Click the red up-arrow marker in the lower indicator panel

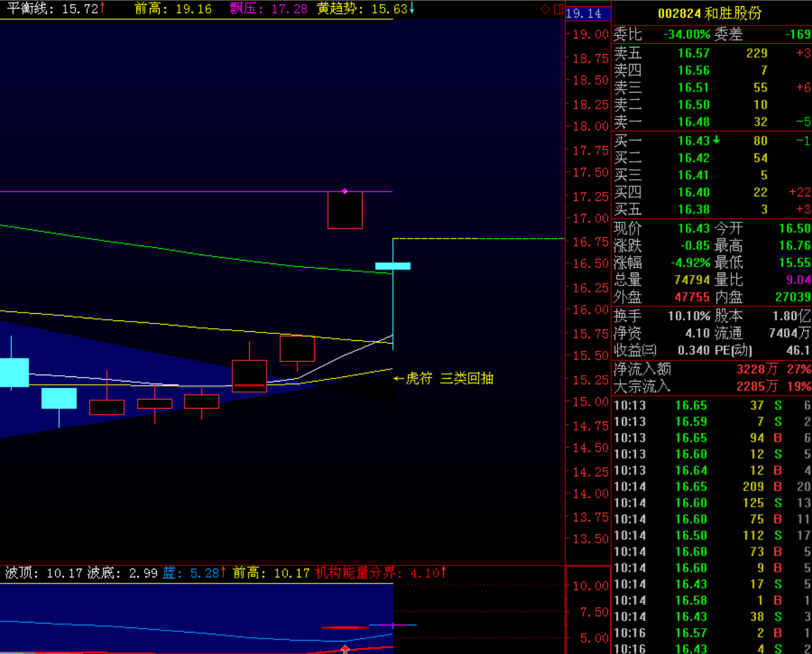coord(345,649)
